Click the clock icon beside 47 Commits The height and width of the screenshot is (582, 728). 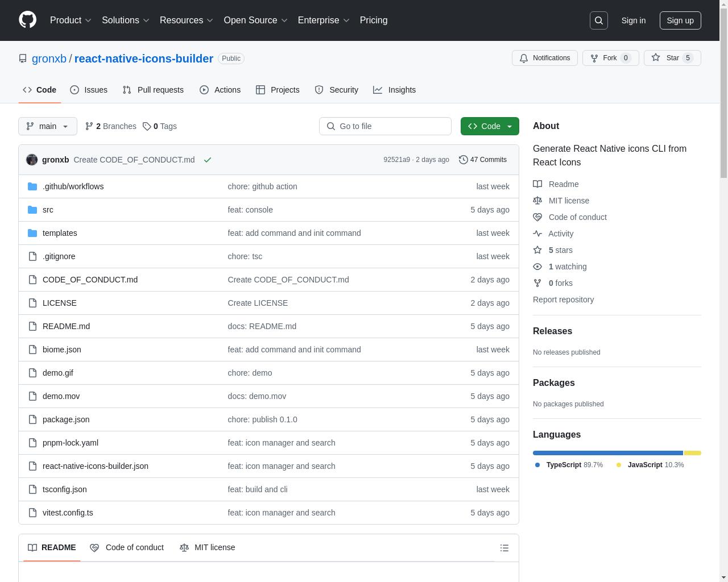[464, 160]
